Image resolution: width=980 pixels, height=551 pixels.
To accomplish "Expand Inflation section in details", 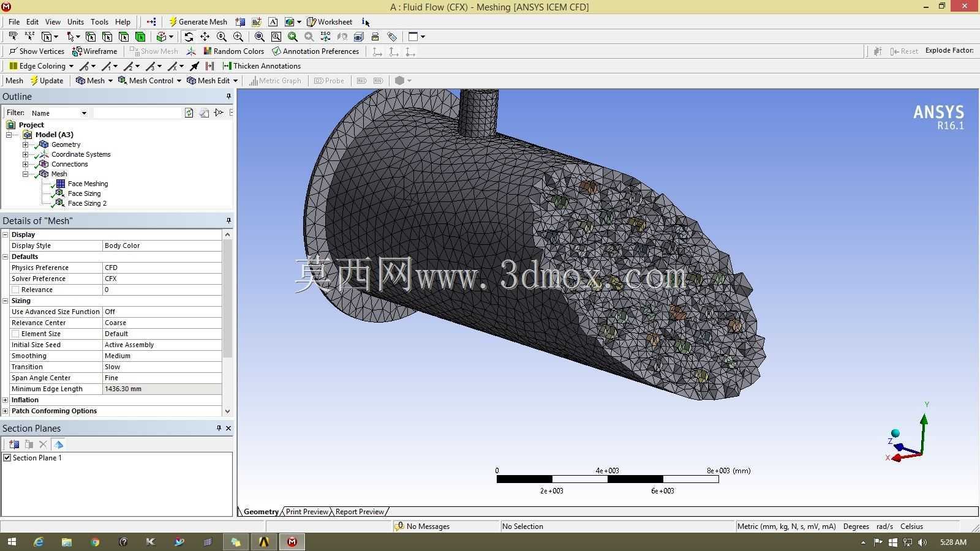I will (x=6, y=400).
